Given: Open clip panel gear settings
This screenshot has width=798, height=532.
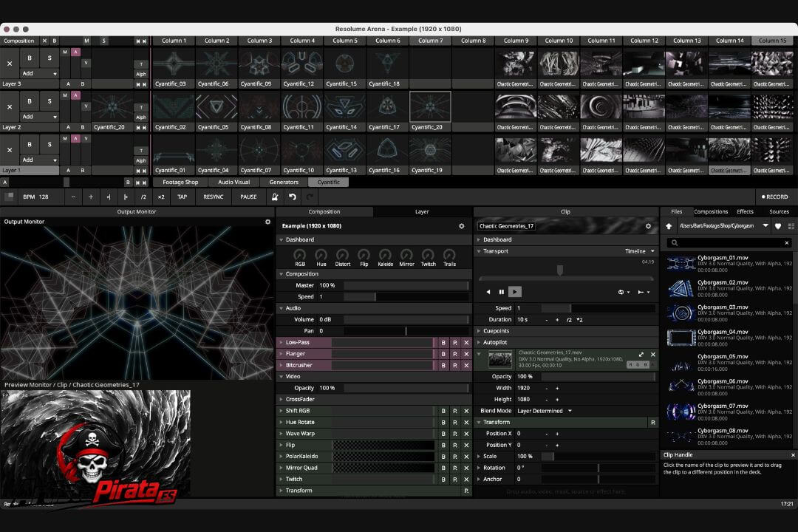Looking at the screenshot, I should [x=649, y=226].
